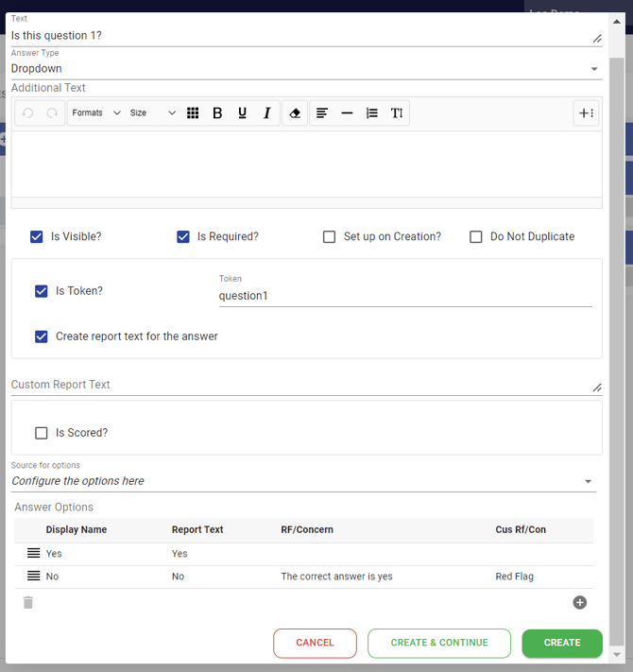633x672 pixels.
Task: Open the table grid icon in toolbar
Action: (193, 113)
